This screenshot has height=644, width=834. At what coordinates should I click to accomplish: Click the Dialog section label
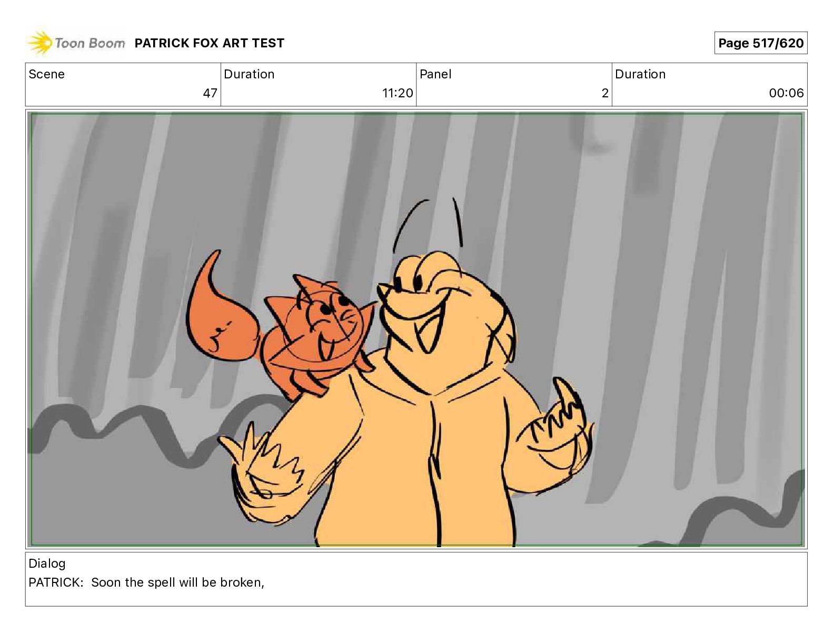point(47,563)
